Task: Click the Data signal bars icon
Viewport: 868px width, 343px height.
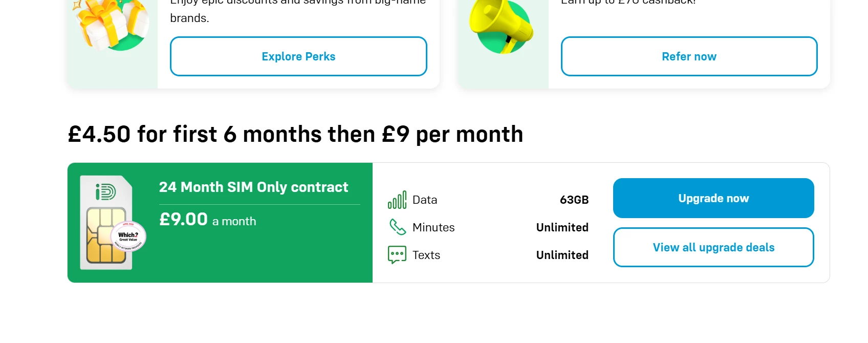Action: tap(397, 200)
